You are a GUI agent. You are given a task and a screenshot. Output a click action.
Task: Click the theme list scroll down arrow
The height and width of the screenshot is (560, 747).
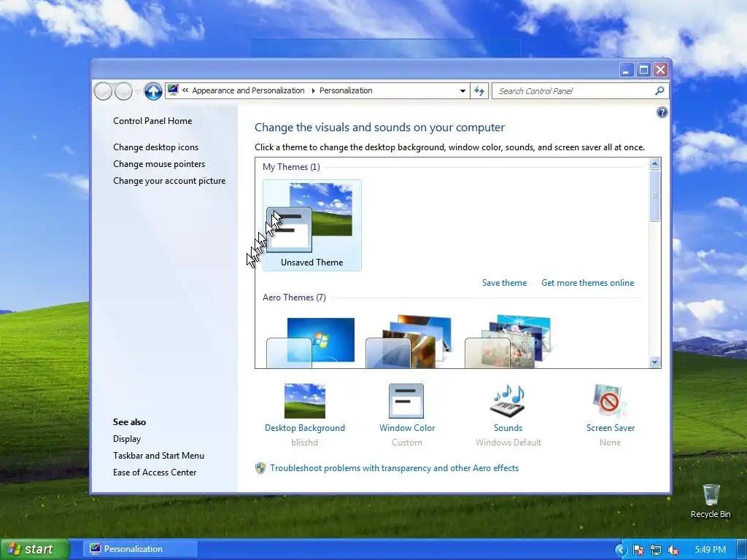[x=654, y=362]
